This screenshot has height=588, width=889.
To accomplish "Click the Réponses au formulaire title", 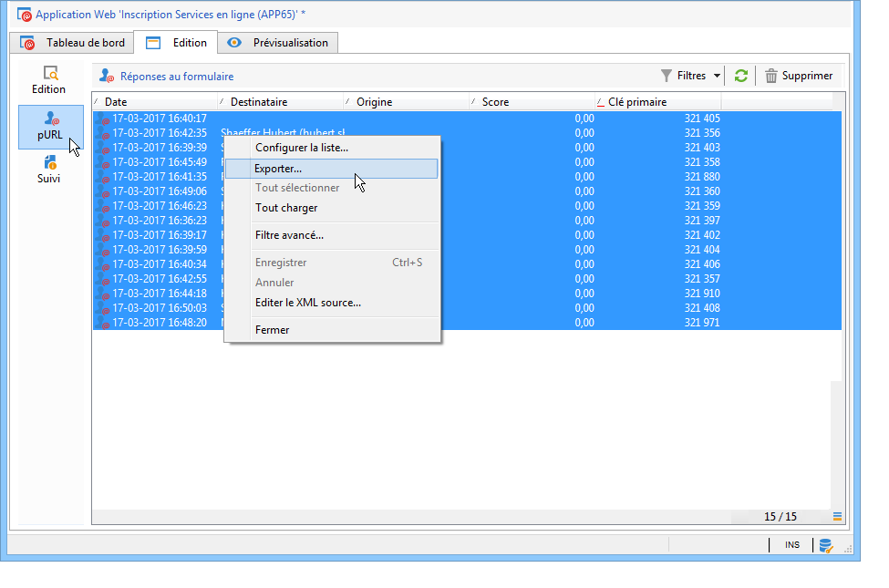I will [177, 77].
